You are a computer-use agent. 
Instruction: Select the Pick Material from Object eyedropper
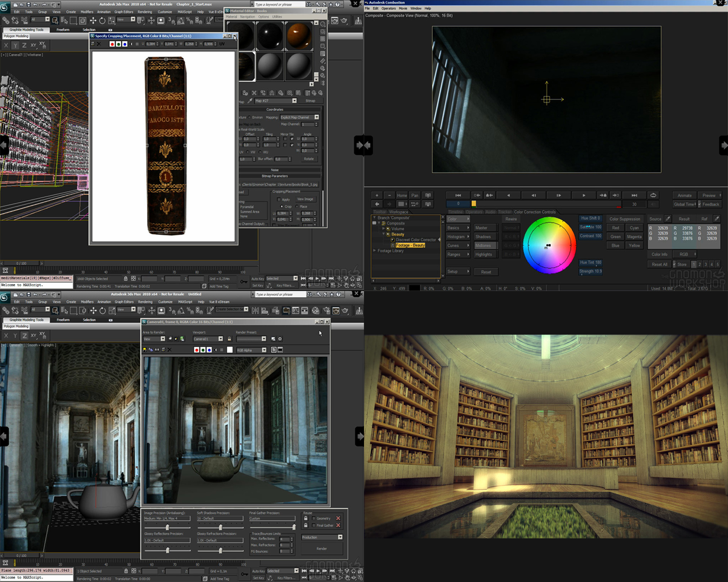click(x=250, y=100)
